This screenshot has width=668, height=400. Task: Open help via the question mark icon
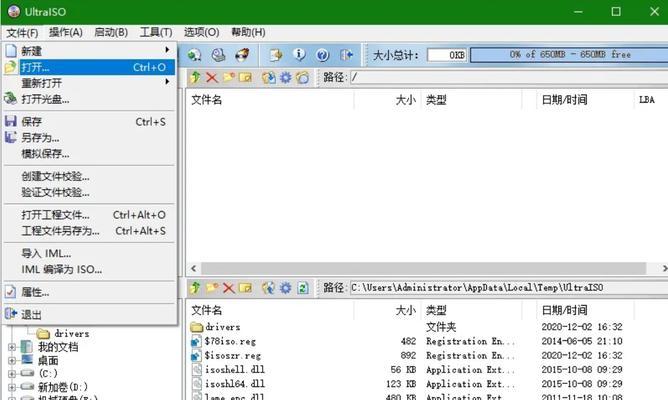pos(322,55)
